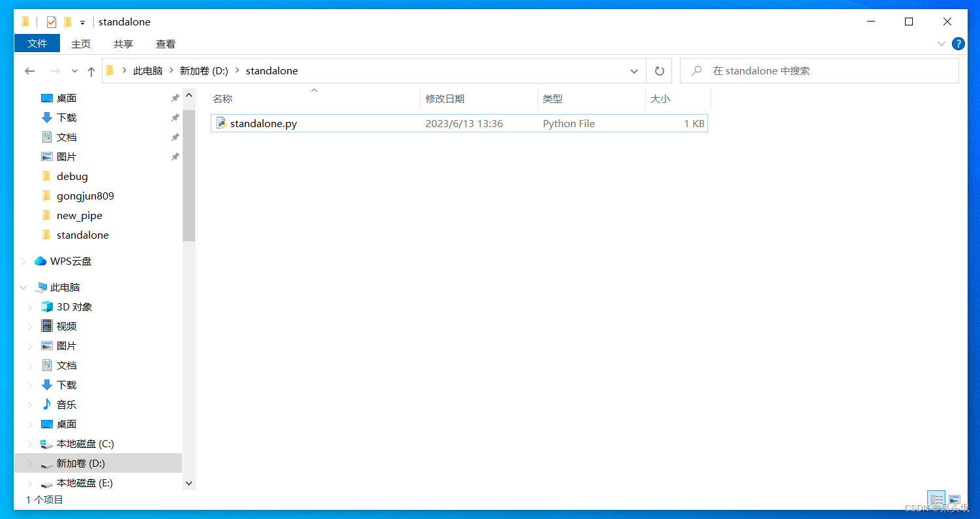Switch to large thumbnails view icon
Image resolution: width=980 pixels, height=519 pixels.
(955, 499)
